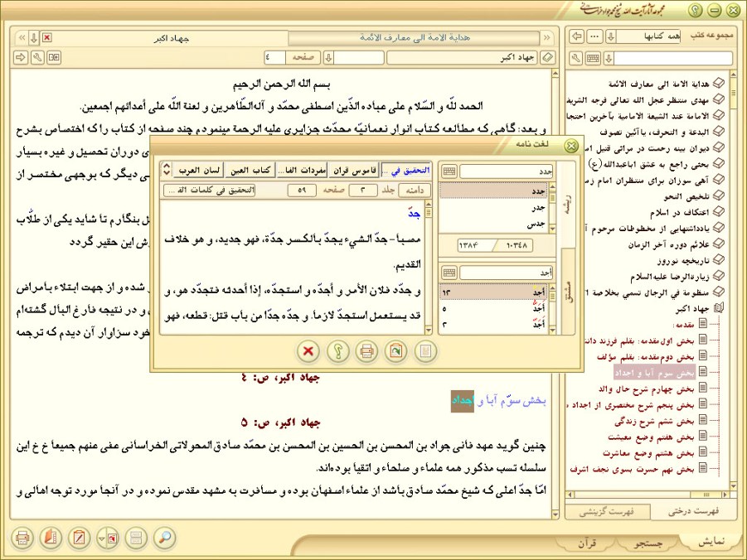Click the printer icon in the bottom main toolbar
747x560 pixels.
[22, 538]
